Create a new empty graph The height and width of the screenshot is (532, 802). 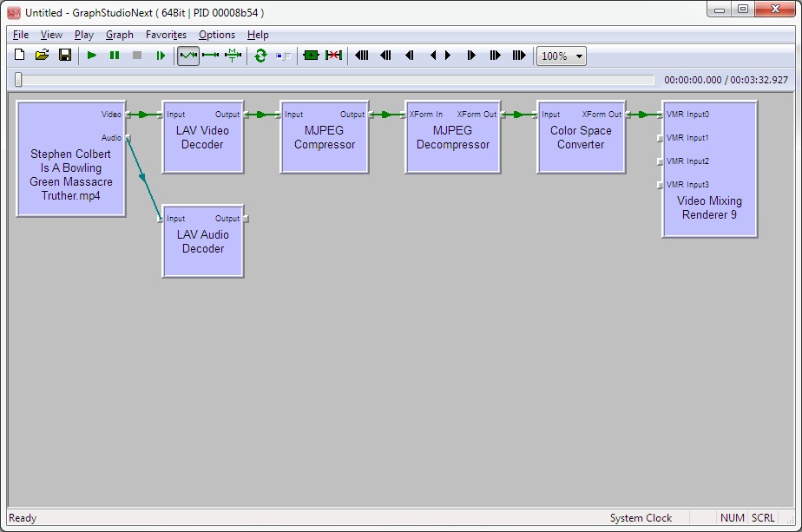pyautogui.click(x=19, y=56)
